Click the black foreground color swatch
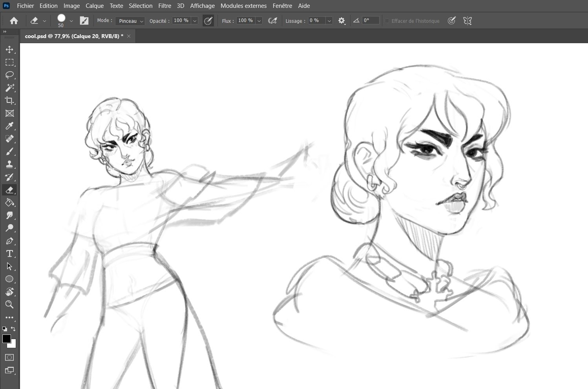 [x=7, y=339]
